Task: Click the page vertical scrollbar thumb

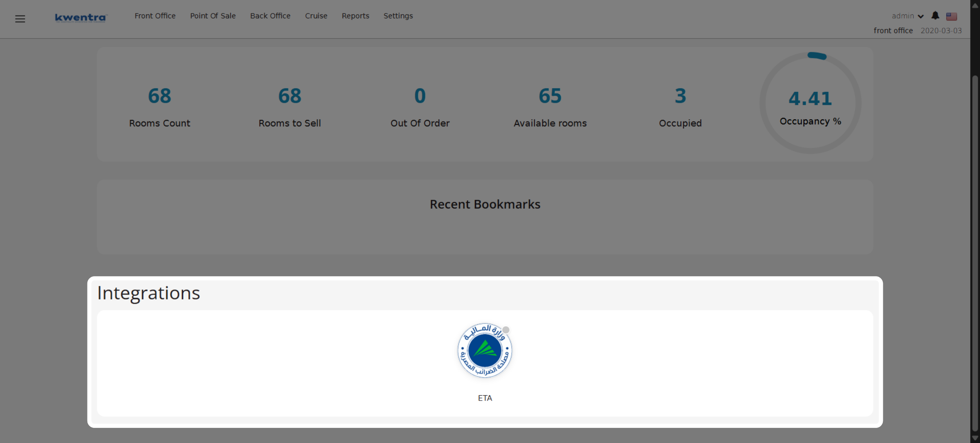Action: click(x=975, y=253)
